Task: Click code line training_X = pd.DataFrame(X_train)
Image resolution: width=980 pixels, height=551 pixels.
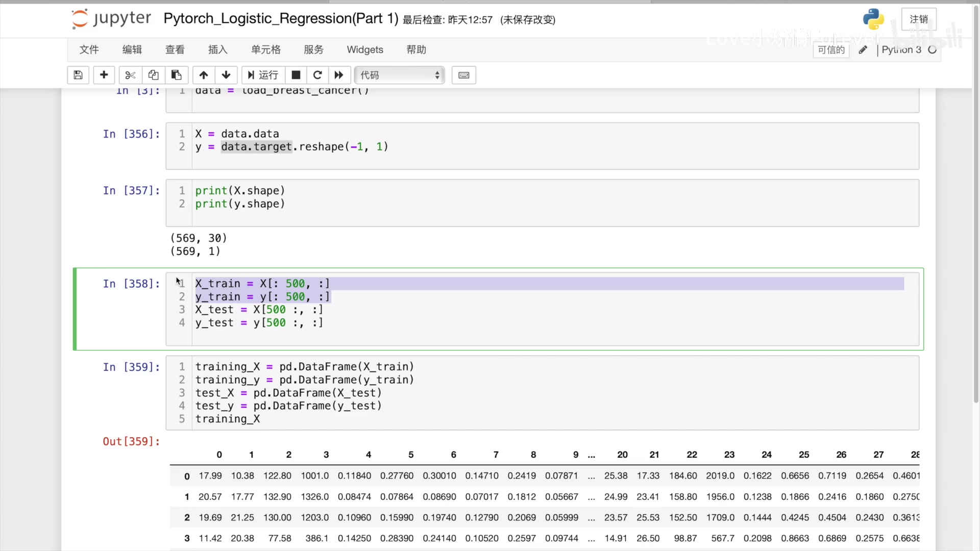Action: click(305, 367)
